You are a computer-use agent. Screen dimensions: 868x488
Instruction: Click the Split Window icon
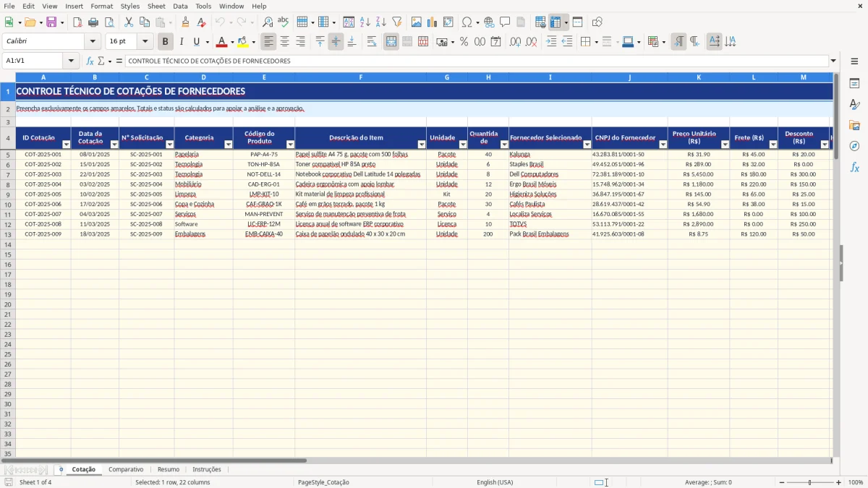pos(577,22)
